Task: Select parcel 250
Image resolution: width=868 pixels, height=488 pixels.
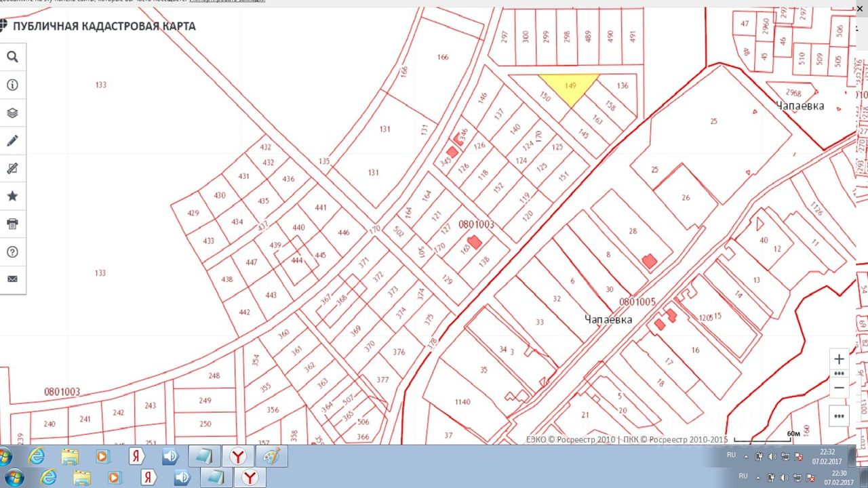Action: 205,424
